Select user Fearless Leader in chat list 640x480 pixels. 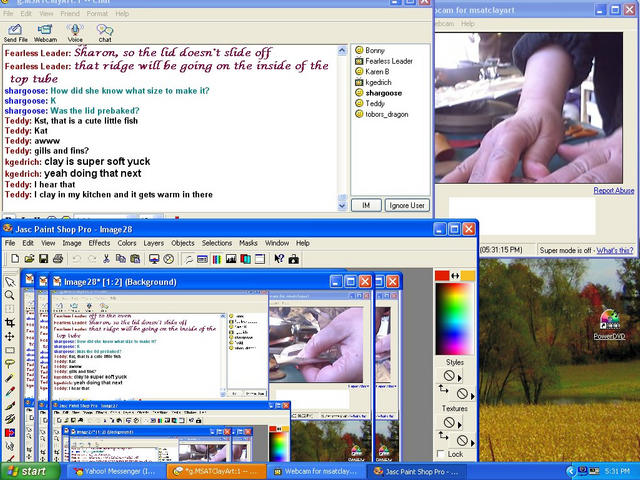389,61
